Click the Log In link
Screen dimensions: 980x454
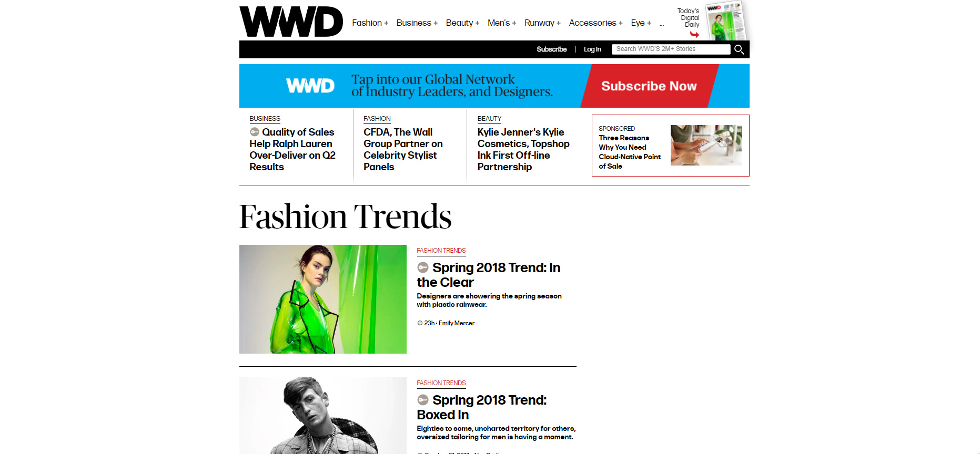pos(592,49)
